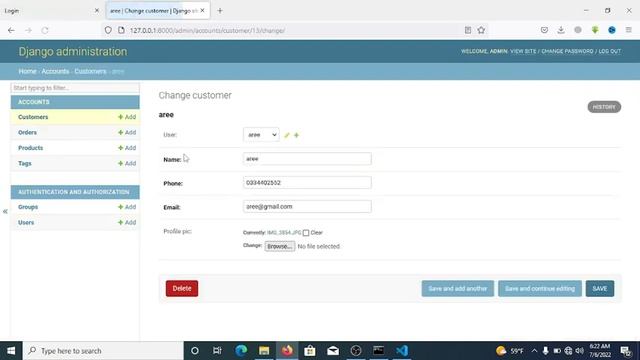The image size is (640, 360).
Task: Click the add another user plus icon
Action: [x=297, y=135]
